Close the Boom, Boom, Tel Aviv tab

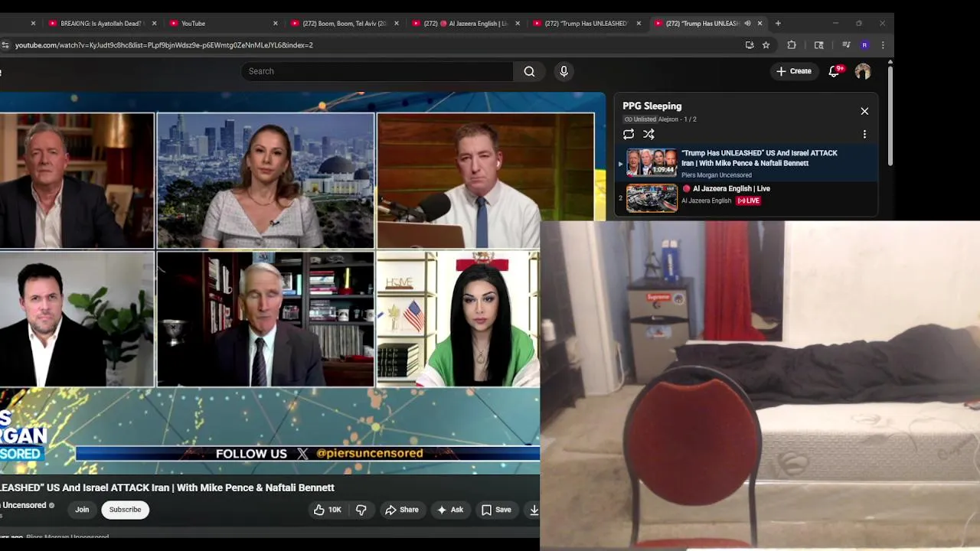pos(396,23)
